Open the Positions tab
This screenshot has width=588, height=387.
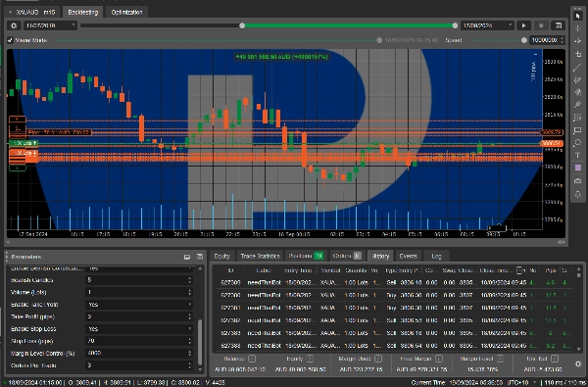(x=306, y=256)
